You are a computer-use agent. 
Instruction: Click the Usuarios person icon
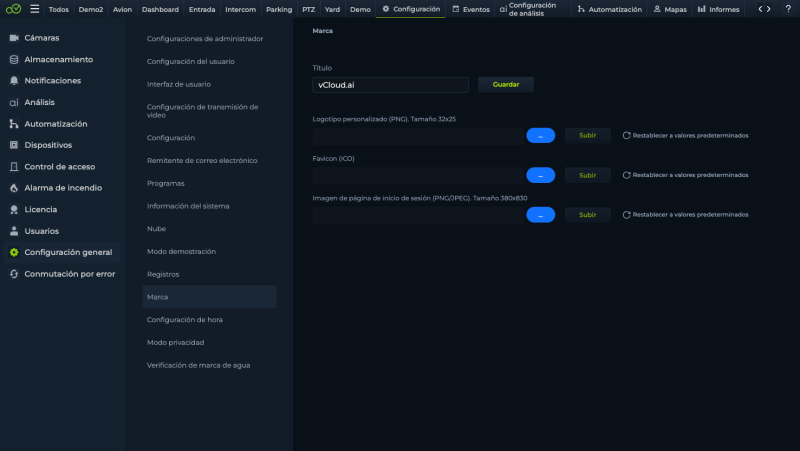coord(14,231)
